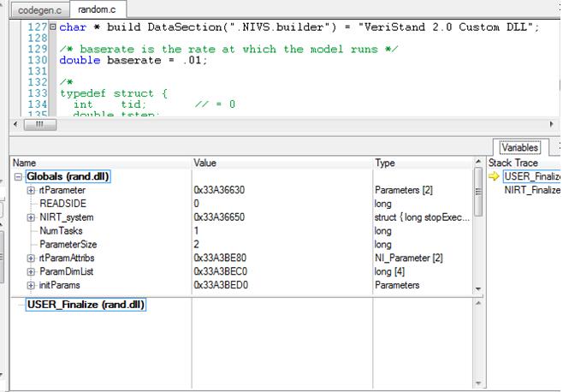The height and width of the screenshot is (392, 563).
Task: Click the code editor horizontal scrollbar thumb
Action: [x=39, y=124]
